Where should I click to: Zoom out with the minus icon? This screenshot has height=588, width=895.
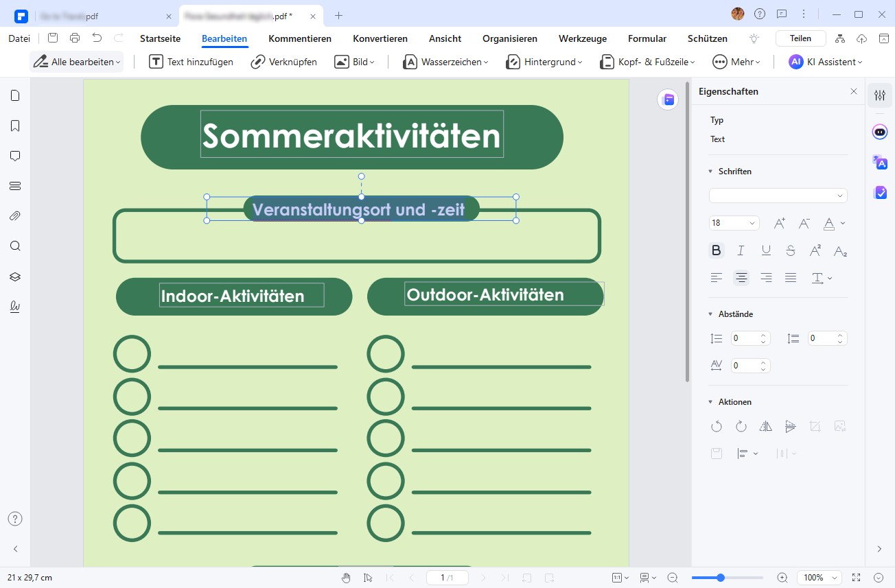click(x=673, y=578)
